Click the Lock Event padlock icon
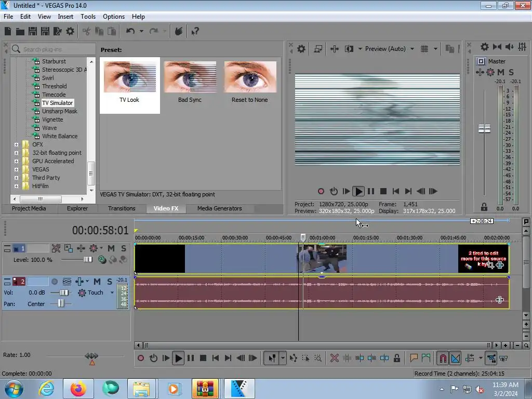Image resolution: width=532 pixels, height=399 pixels. 396,358
